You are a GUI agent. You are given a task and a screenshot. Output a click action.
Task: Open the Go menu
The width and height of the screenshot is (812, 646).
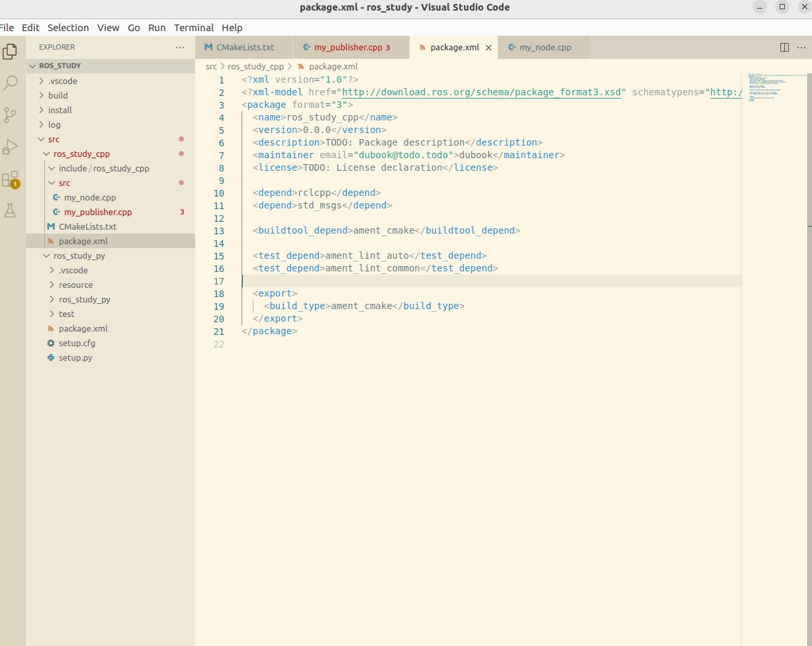[134, 28]
